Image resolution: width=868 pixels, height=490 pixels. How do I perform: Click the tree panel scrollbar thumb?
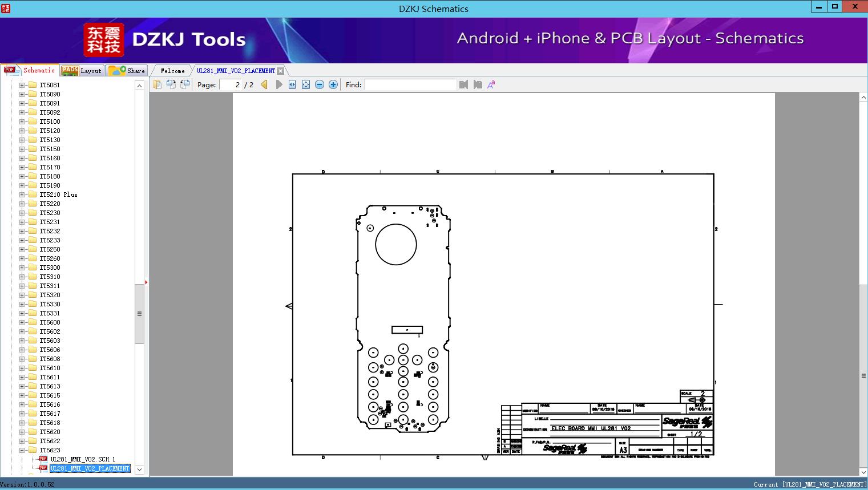(139, 314)
